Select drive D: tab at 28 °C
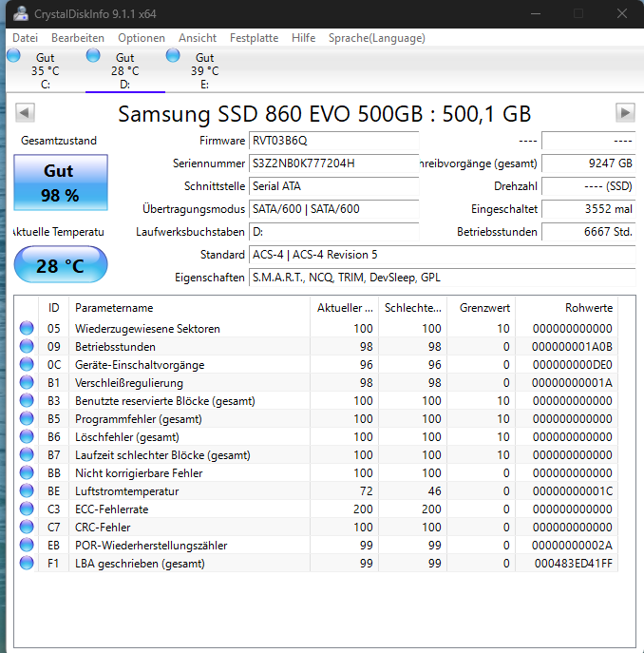The image size is (644, 653). 125,70
